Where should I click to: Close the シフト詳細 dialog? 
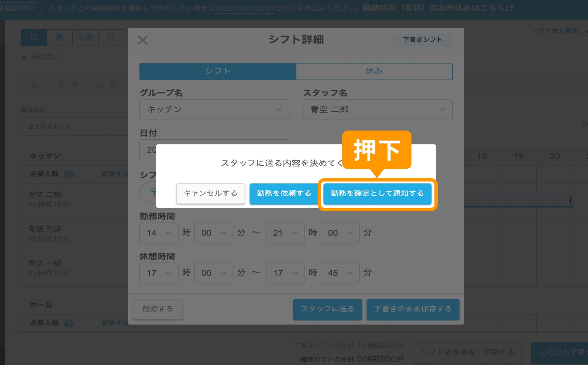tap(143, 40)
